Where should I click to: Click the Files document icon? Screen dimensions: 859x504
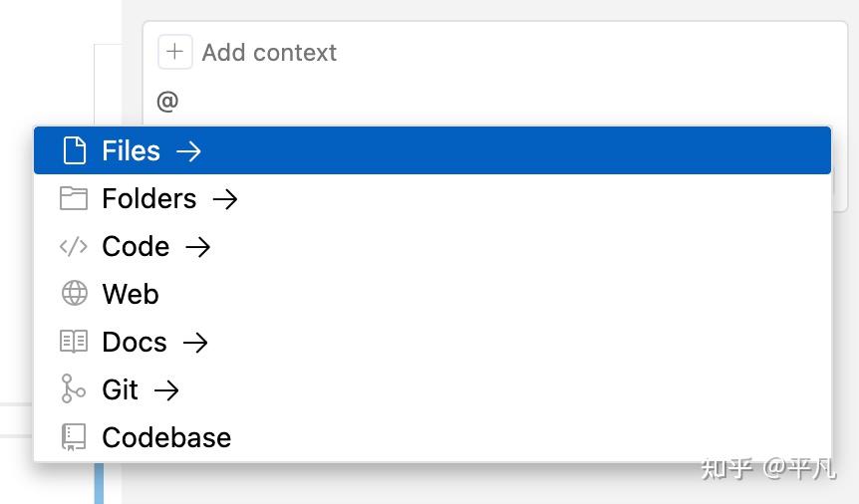point(75,150)
